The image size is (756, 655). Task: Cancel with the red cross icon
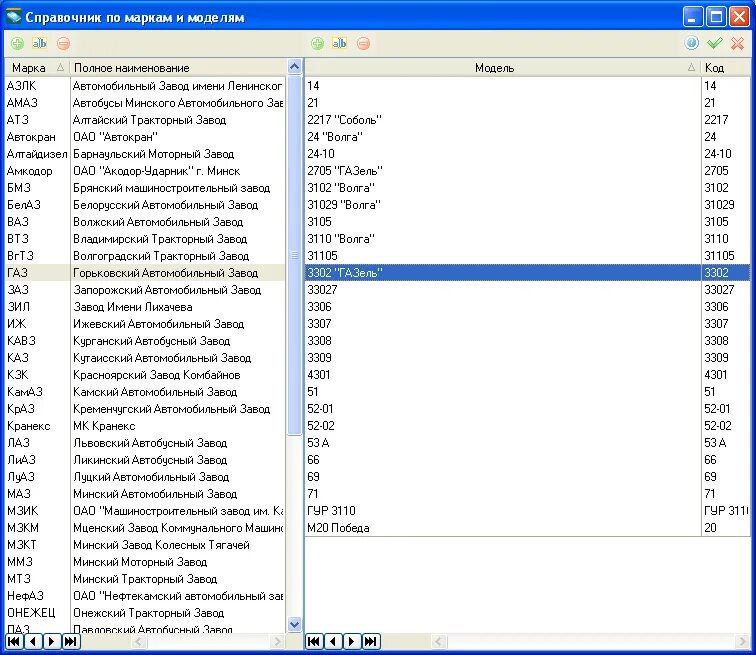[737, 43]
